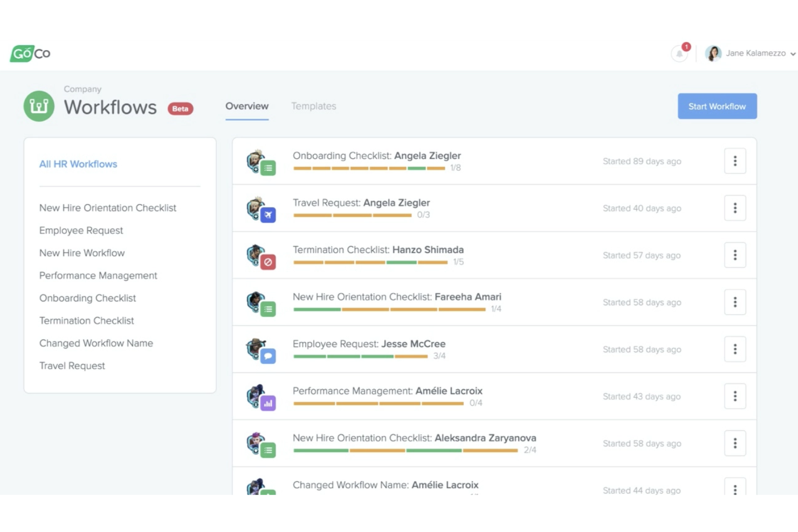The image size is (798, 532).
Task: Expand three-dot menu for Hanzo Shimada workflow
Action: 734,255
